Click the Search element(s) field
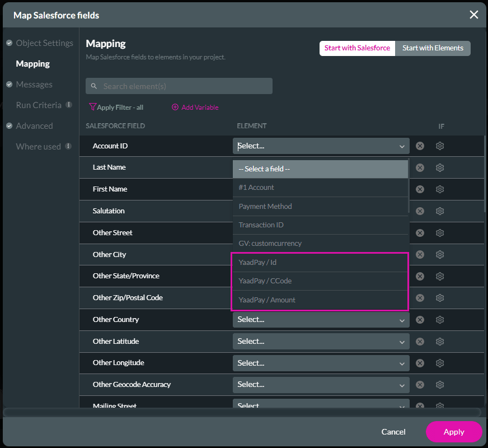 click(179, 86)
